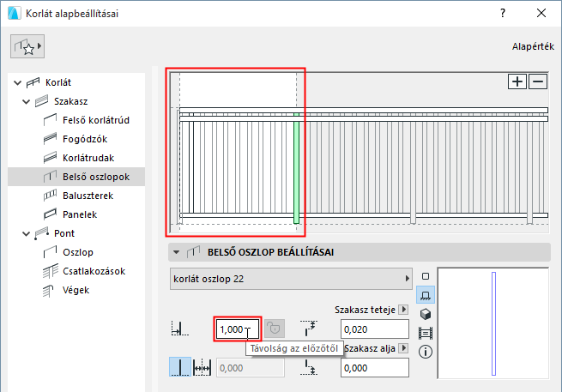Click the bottom offset icon
The image size is (562, 392).
(309, 368)
